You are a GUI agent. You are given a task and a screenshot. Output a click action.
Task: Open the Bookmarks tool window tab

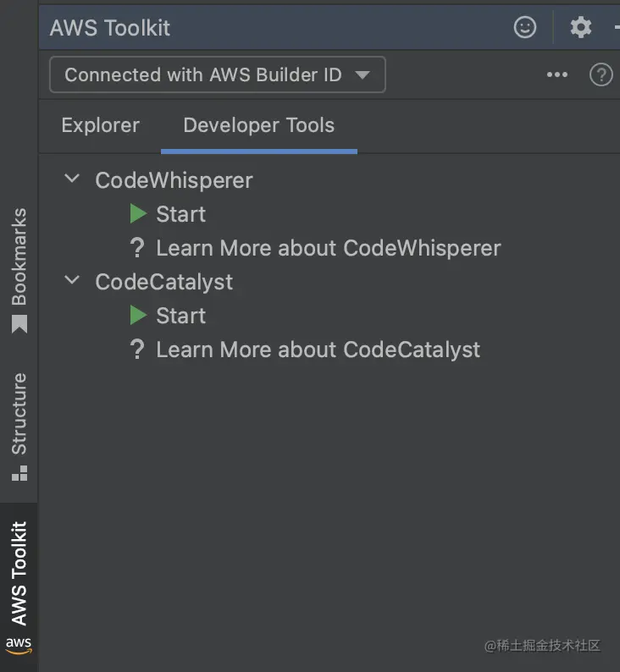click(x=19, y=271)
